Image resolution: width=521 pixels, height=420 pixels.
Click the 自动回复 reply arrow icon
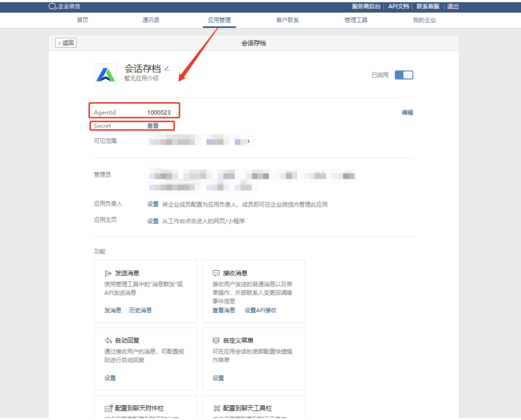tap(108, 341)
